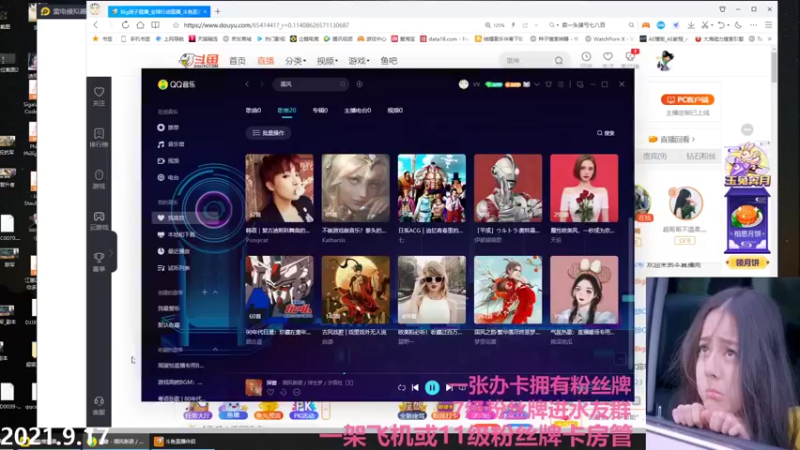Go back in QQ Music navigation
Viewport: 800px width, 450px height.
point(247,84)
